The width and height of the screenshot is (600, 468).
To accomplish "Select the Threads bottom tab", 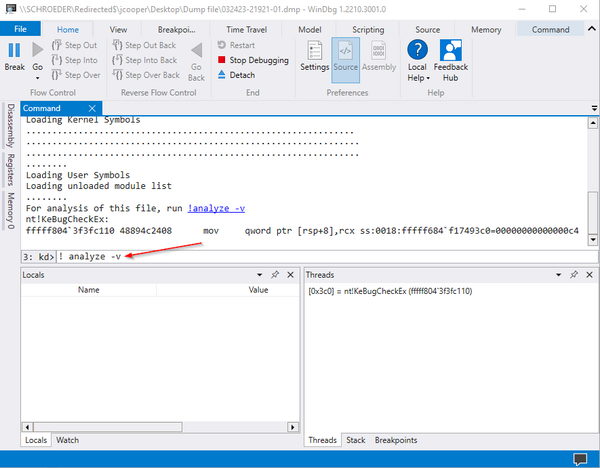I will click(x=322, y=440).
